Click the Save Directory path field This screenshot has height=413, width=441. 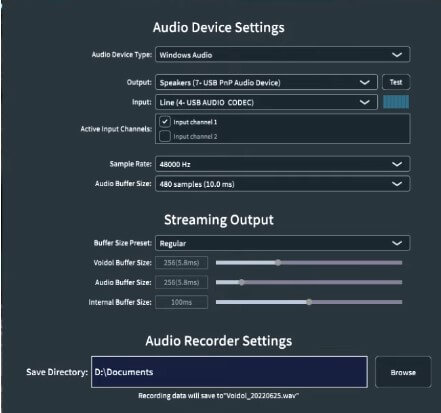(x=229, y=372)
